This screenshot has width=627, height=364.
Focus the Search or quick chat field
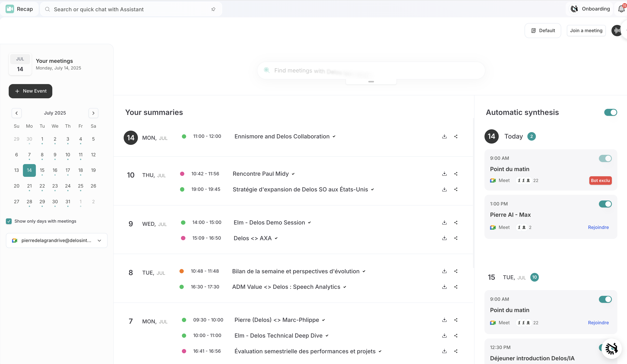[x=131, y=9]
